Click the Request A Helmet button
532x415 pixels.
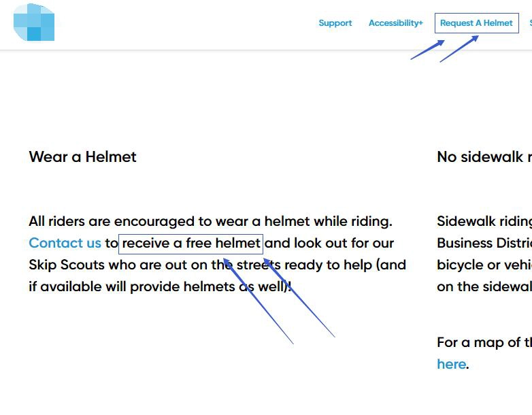coord(477,23)
